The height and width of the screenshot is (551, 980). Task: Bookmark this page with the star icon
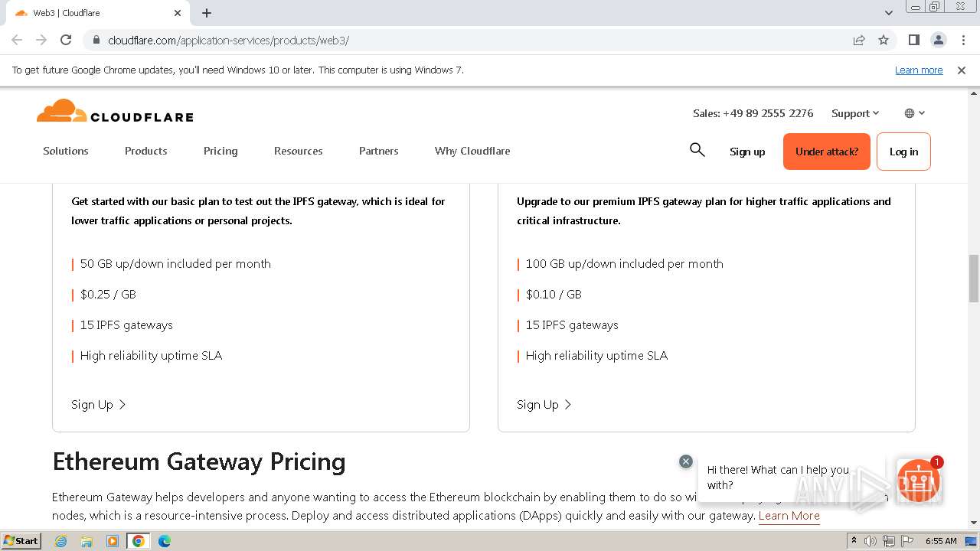point(884,40)
